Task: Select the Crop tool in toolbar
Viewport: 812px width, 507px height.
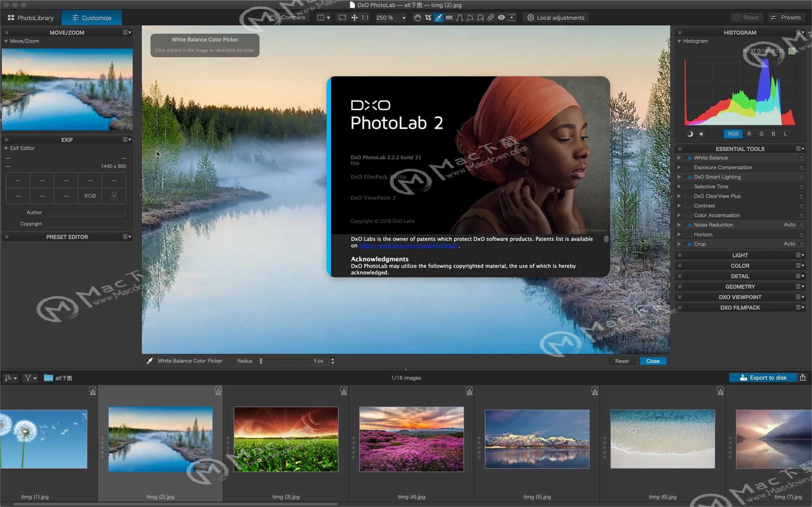Action: click(428, 17)
